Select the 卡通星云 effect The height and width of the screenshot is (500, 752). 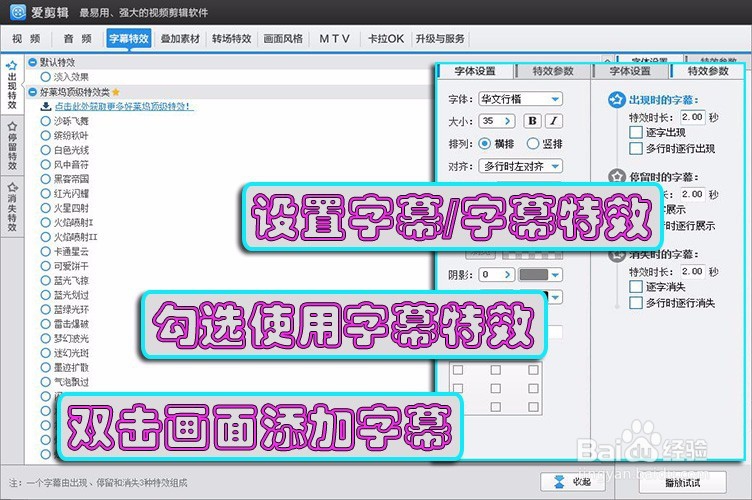(x=46, y=251)
